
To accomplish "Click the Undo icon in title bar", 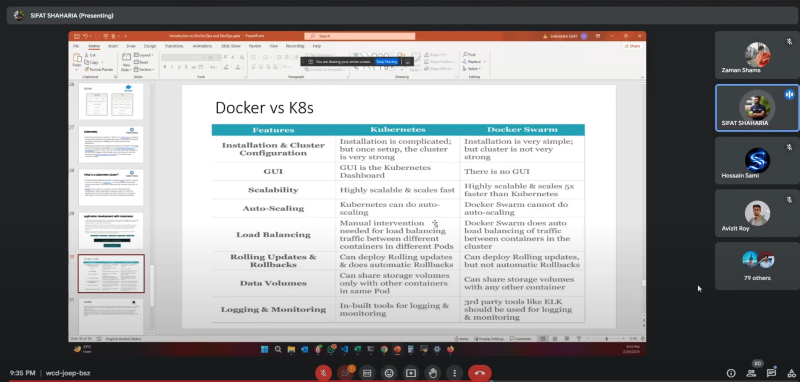I will 85,36.
